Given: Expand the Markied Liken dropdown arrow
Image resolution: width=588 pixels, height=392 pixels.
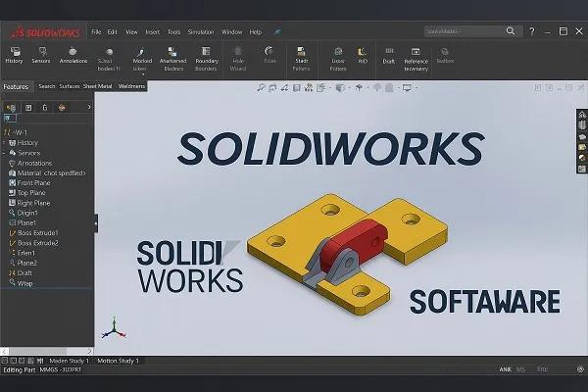Looking at the screenshot, I should tap(143, 74).
